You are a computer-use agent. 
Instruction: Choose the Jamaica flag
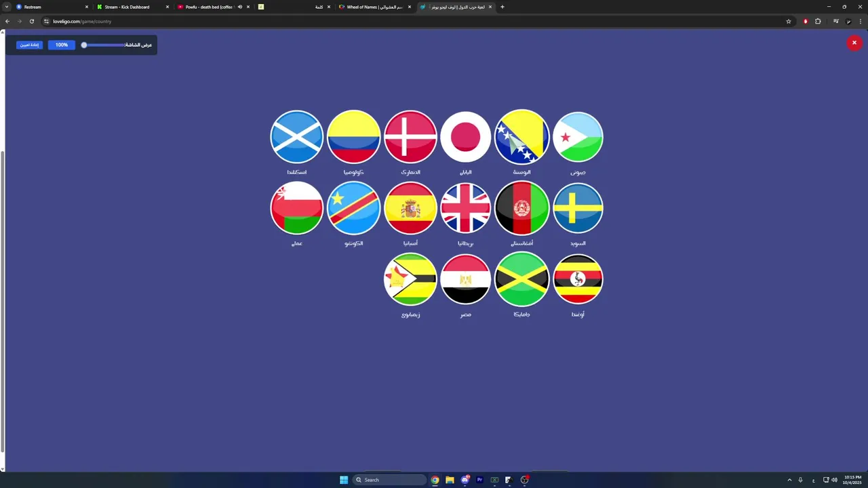click(521, 279)
